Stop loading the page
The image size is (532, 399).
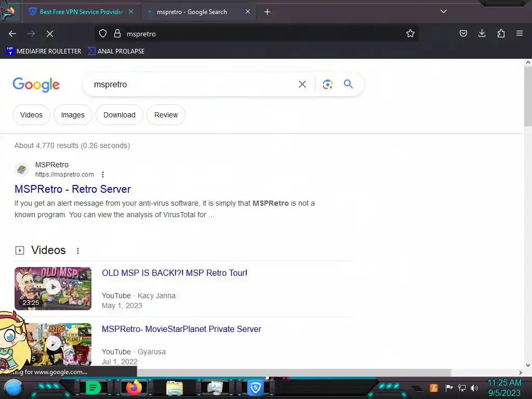[x=49, y=34]
